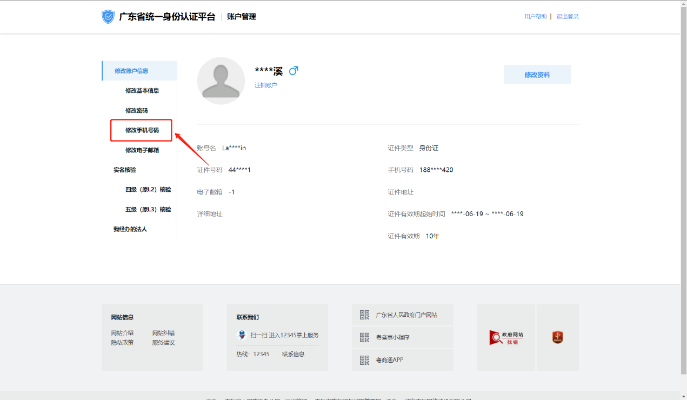Choose 修改手机号码 highlighted in red

click(142, 130)
